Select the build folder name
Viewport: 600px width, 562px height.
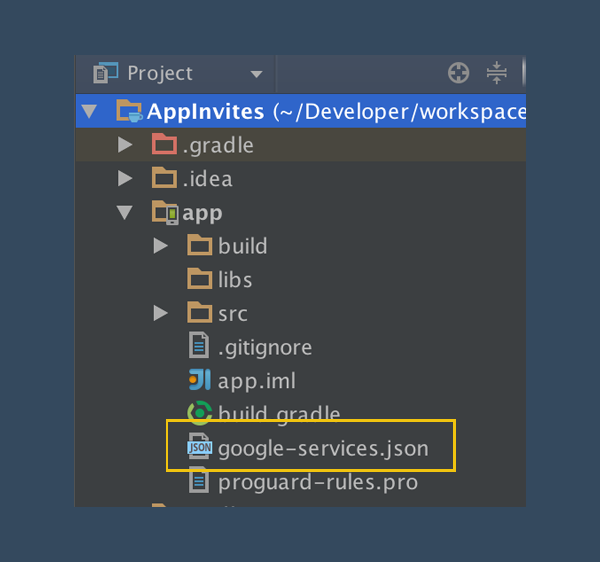coord(243,246)
